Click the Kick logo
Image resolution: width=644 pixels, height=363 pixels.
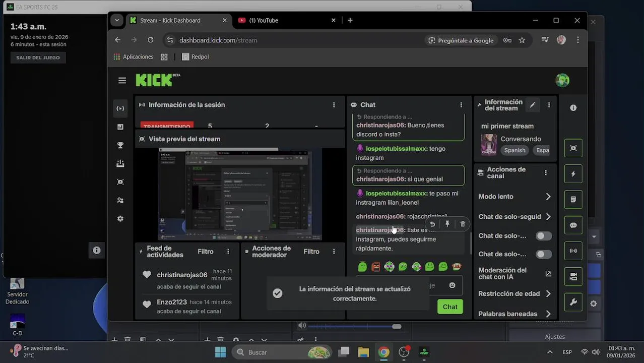click(158, 80)
